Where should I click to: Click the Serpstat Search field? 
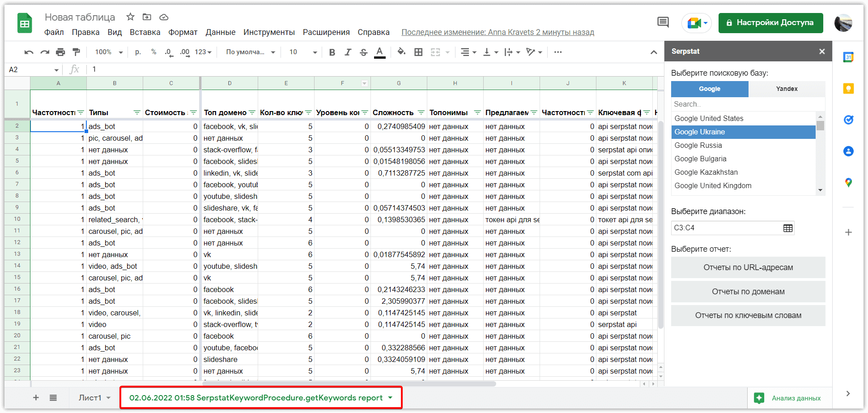tap(748, 104)
